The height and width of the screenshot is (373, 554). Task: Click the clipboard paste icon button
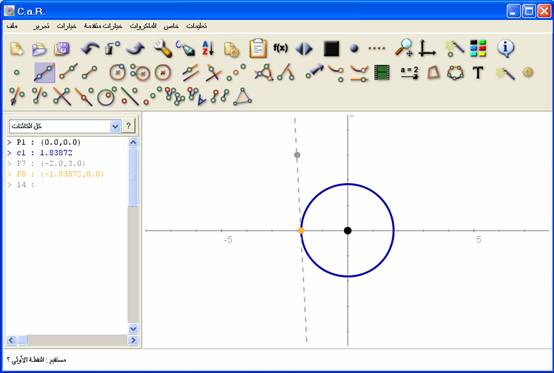(x=258, y=48)
